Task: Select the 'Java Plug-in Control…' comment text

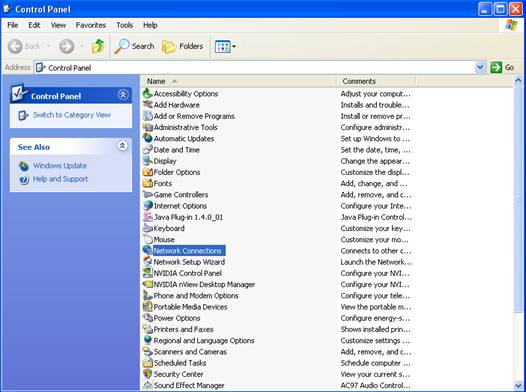Action: tap(376, 217)
